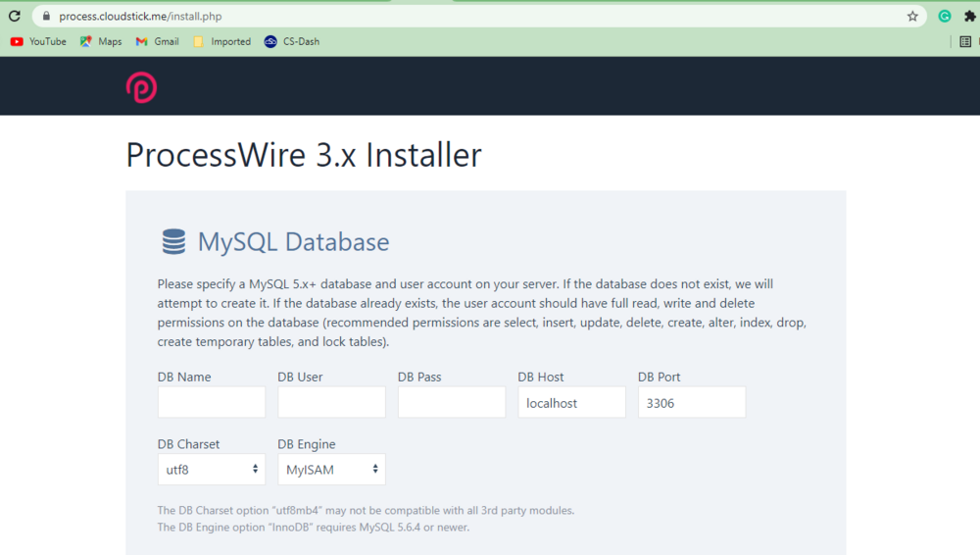Open the reading list icon

point(965,41)
